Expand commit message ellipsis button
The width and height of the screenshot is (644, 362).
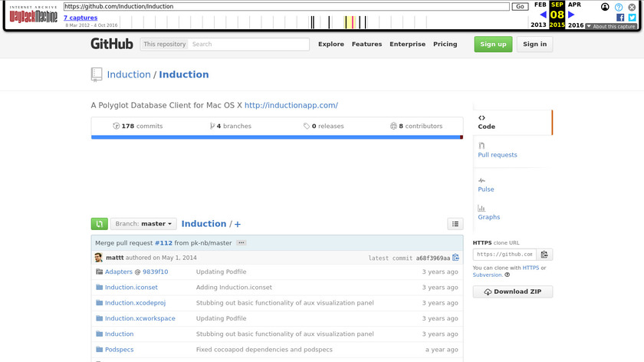[242, 243]
